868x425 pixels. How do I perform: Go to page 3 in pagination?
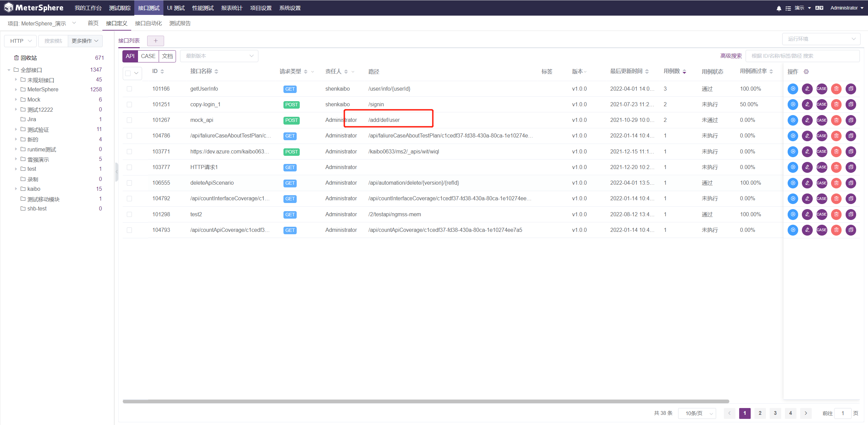(775, 413)
